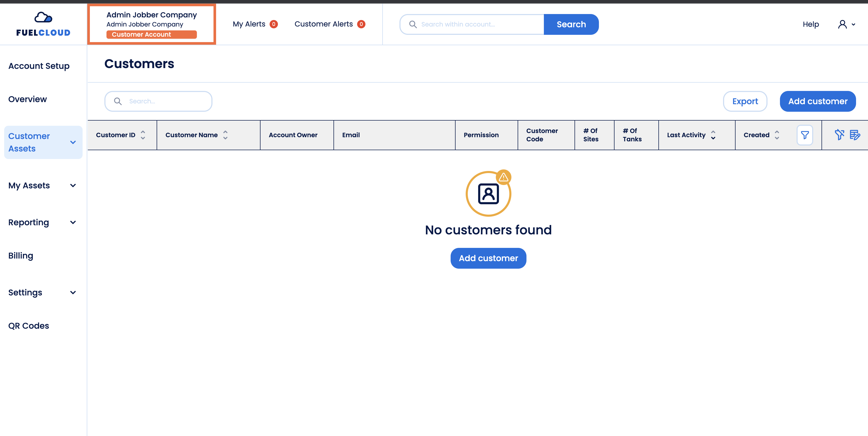The image size is (868, 436).
Task: Expand the Settings chevron
Action: [x=73, y=292]
